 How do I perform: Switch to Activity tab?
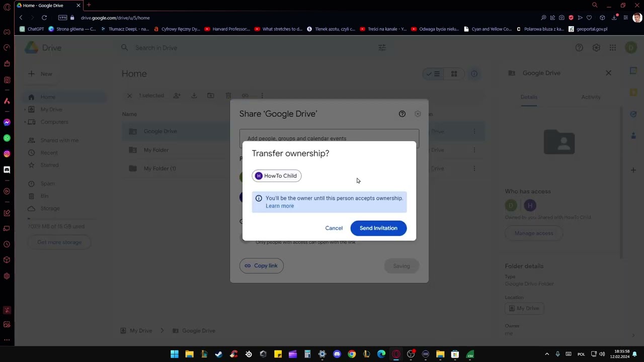(x=591, y=97)
